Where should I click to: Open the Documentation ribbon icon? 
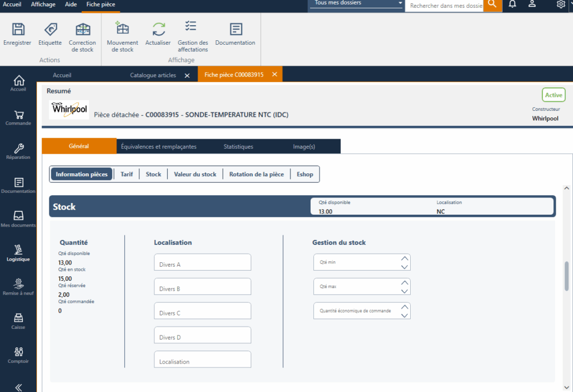[x=235, y=30]
